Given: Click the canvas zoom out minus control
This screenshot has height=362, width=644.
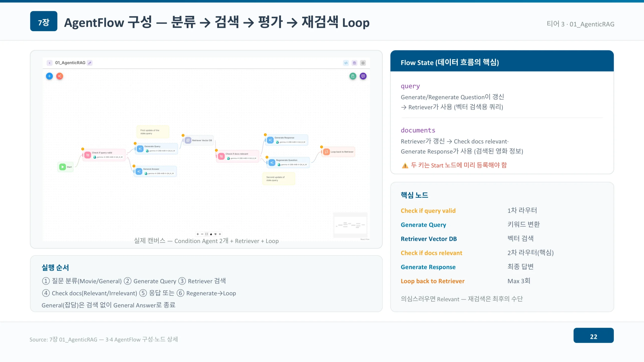Looking at the screenshot, I should [202, 234].
